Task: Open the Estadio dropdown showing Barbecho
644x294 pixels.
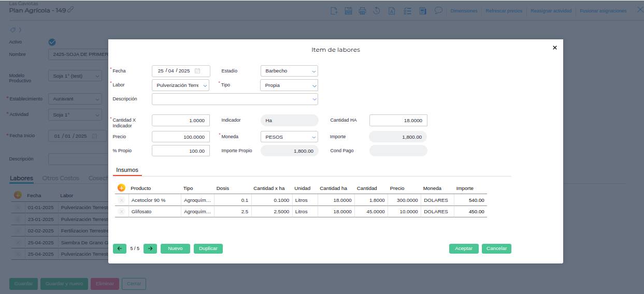Action: coord(289,71)
